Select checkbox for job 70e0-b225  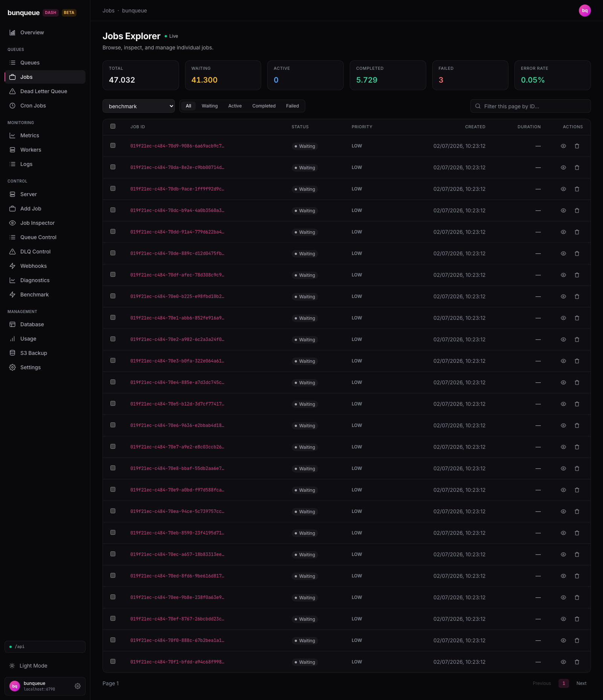pos(113,296)
